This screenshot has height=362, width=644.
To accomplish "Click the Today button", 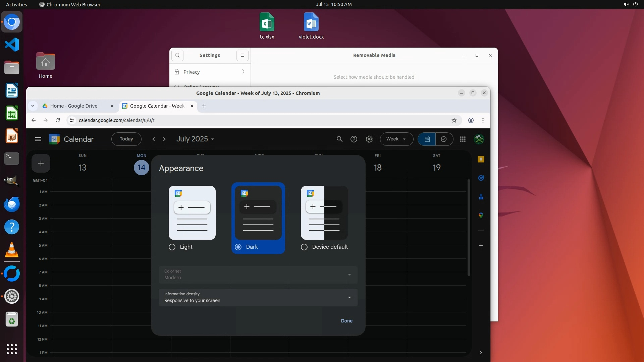I will pos(126,139).
